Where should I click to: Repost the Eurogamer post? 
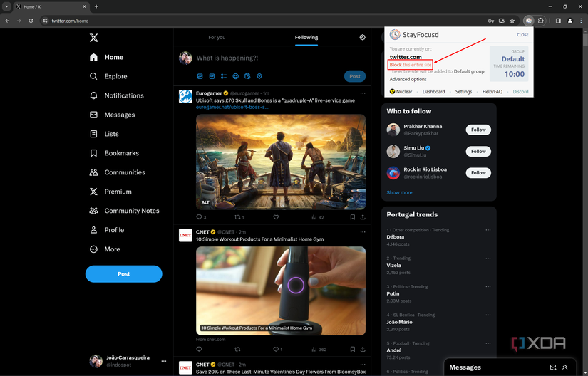(237, 217)
